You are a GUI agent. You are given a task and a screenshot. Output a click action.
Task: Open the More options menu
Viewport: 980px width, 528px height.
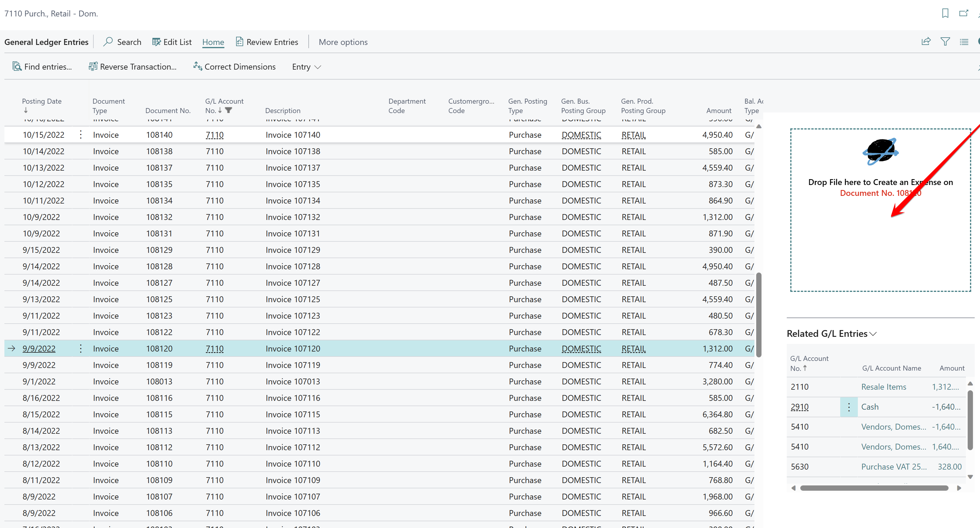[x=343, y=42]
